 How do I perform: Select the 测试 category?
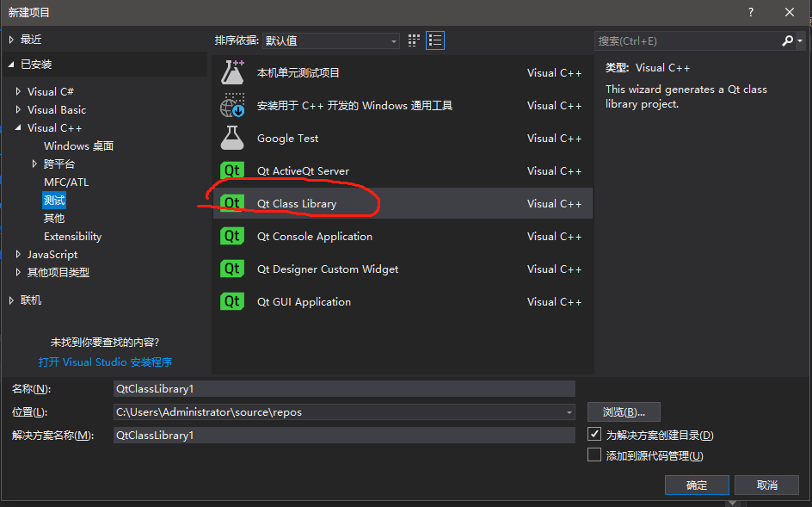point(54,200)
